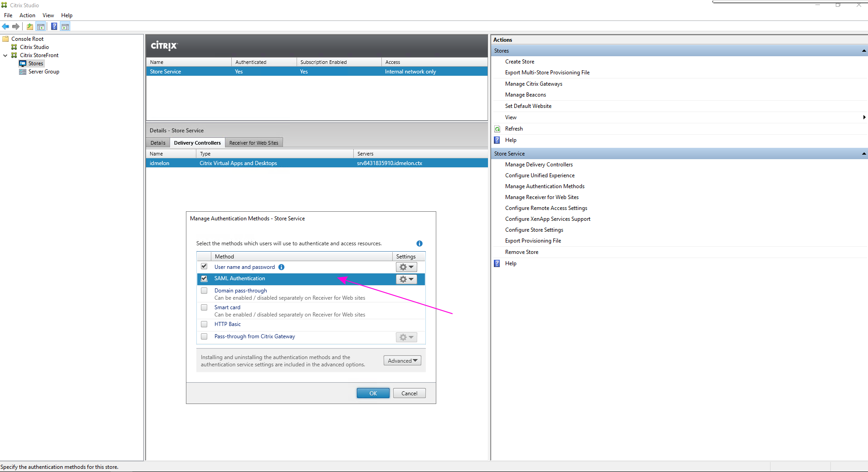Click the Server Group icon in tree
This screenshot has width=868, height=472.
pos(23,72)
